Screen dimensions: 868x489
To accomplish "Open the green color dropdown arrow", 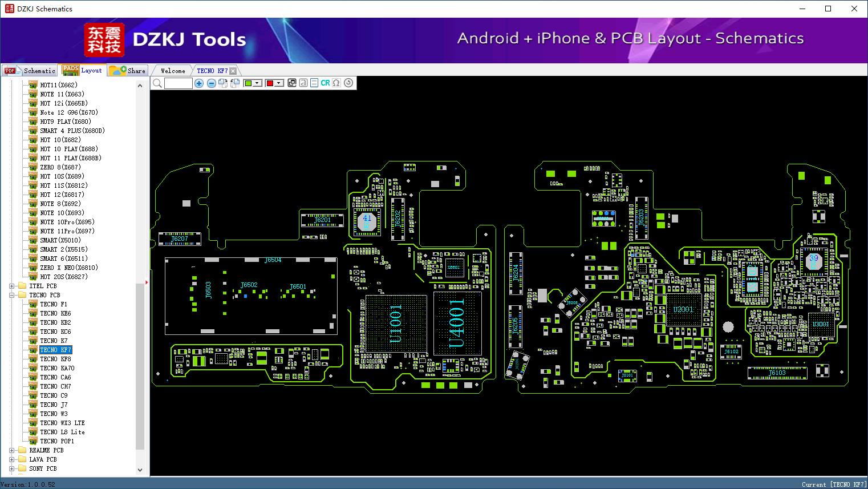I will 258,83.
